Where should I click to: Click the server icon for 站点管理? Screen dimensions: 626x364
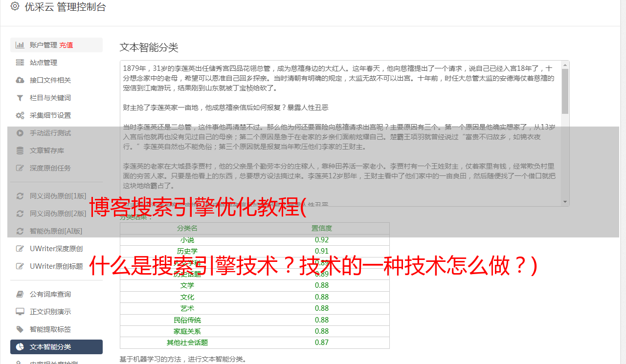(20, 63)
